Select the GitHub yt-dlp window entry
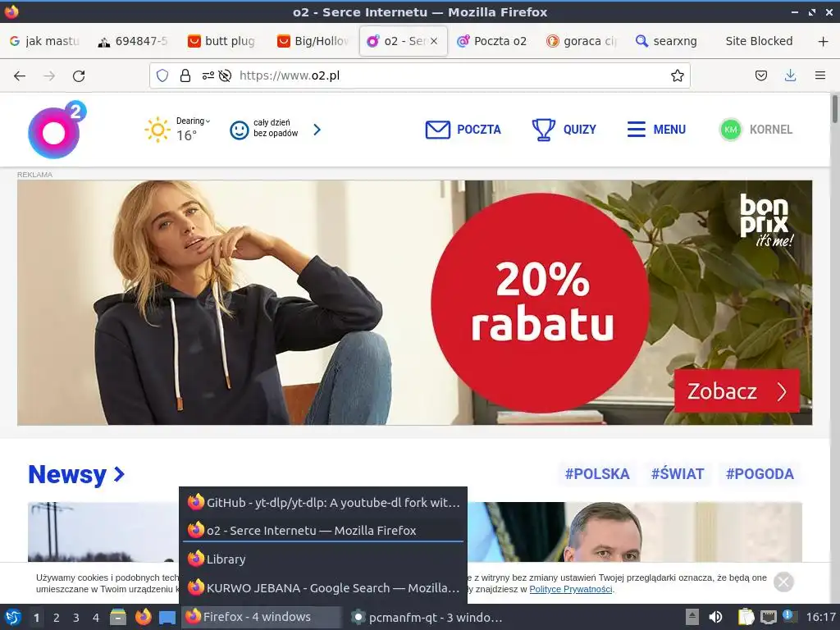 click(x=323, y=503)
